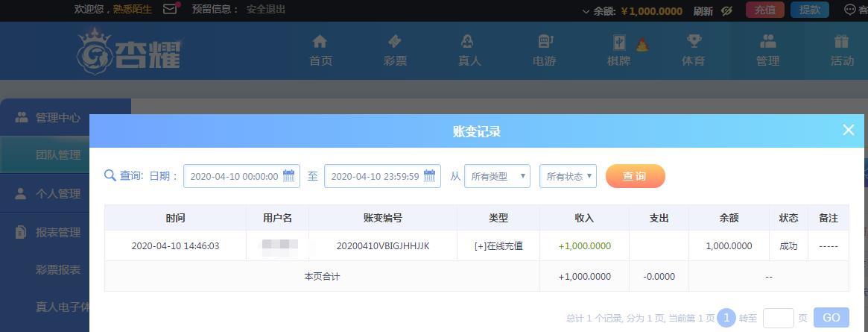
Task: Click the blue 提款 withdraw button
Action: tap(809, 10)
